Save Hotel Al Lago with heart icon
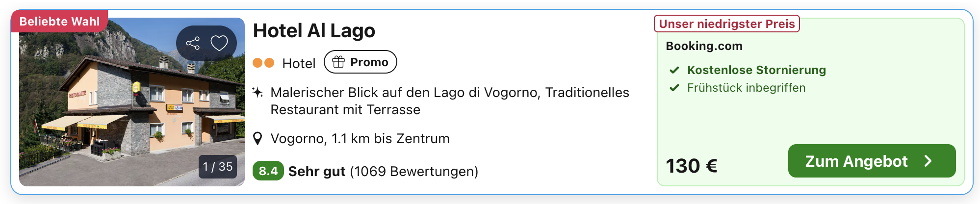This screenshot has width=980, height=204. (219, 43)
